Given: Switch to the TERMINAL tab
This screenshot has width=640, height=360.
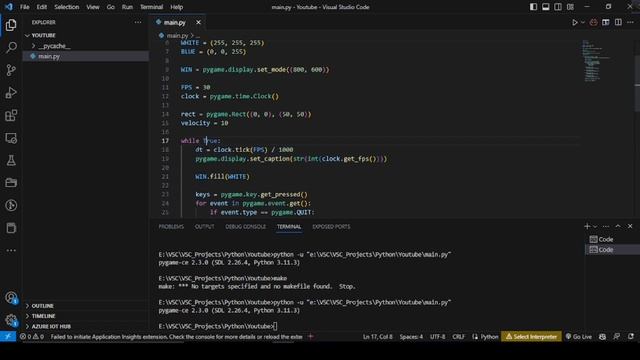Looking at the screenshot, I should click(289, 227).
